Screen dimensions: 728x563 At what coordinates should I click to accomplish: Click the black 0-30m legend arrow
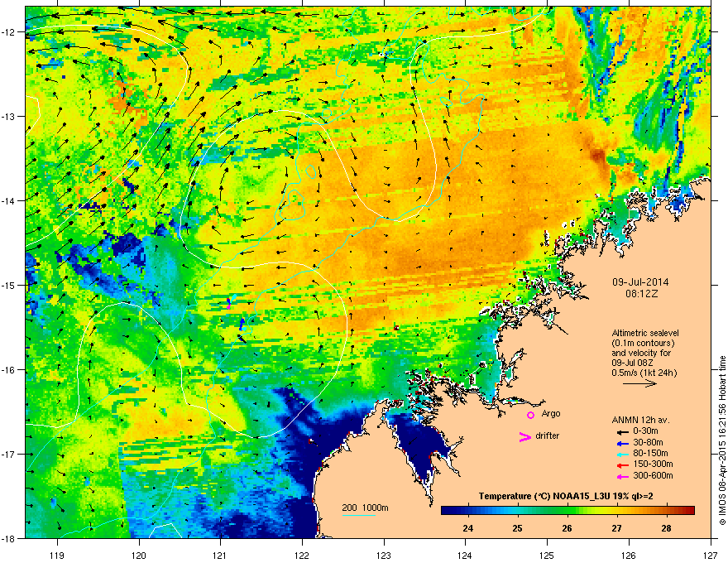click(622, 431)
